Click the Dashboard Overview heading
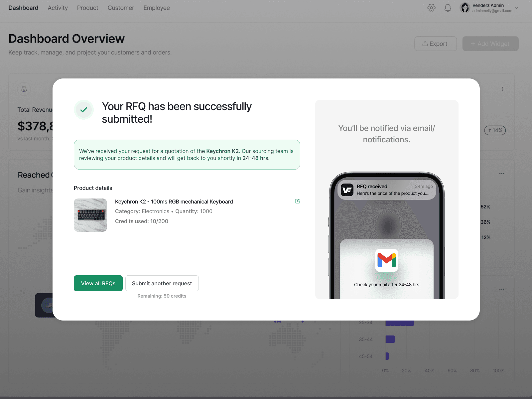Viewport: 532px width, 399px height. [x=66, y=39]
